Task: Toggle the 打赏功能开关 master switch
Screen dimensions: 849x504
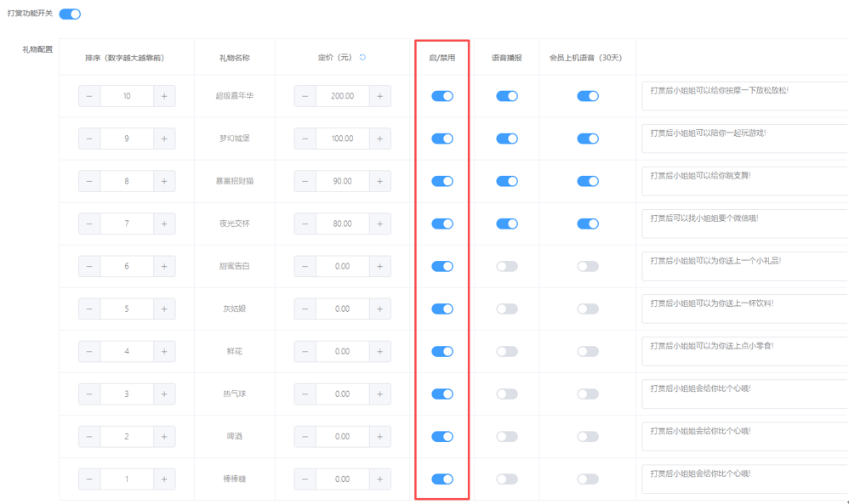Action: (70, 14)
